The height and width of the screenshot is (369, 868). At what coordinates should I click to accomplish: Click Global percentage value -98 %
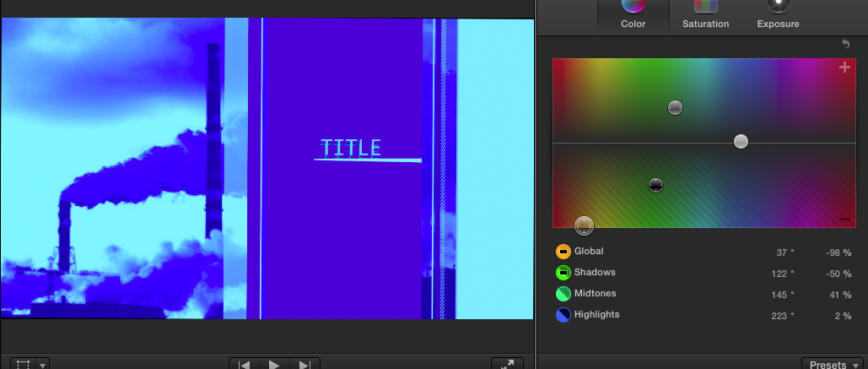coord(838,252)
